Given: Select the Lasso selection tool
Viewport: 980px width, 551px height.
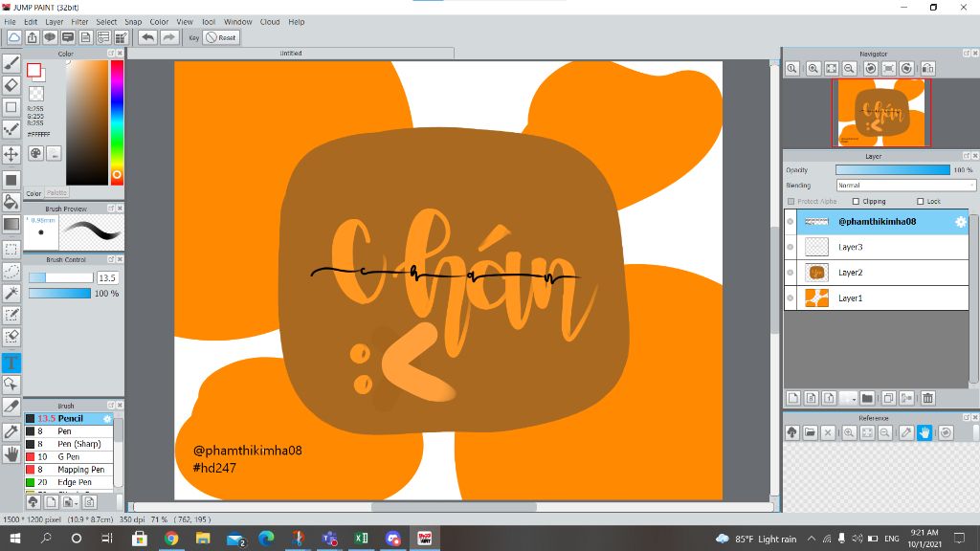Looking at the screenshot, I should [11, 271].
